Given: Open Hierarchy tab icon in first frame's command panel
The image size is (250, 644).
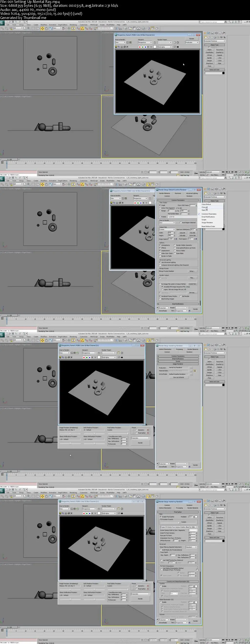Looking at the screenshot, I should (213, 33).
